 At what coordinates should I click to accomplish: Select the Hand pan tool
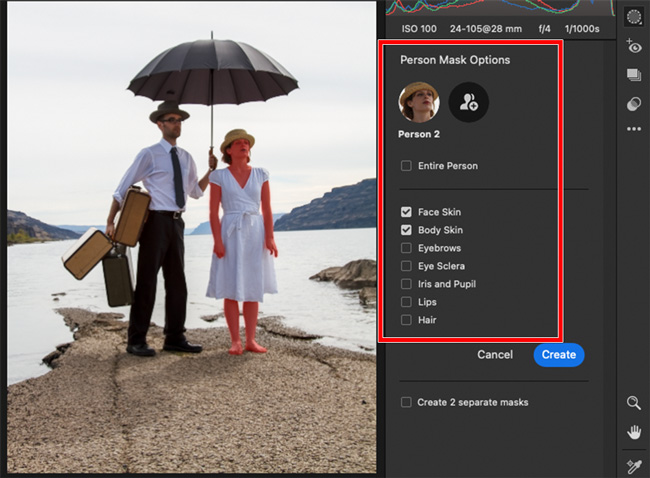(634, 433)
